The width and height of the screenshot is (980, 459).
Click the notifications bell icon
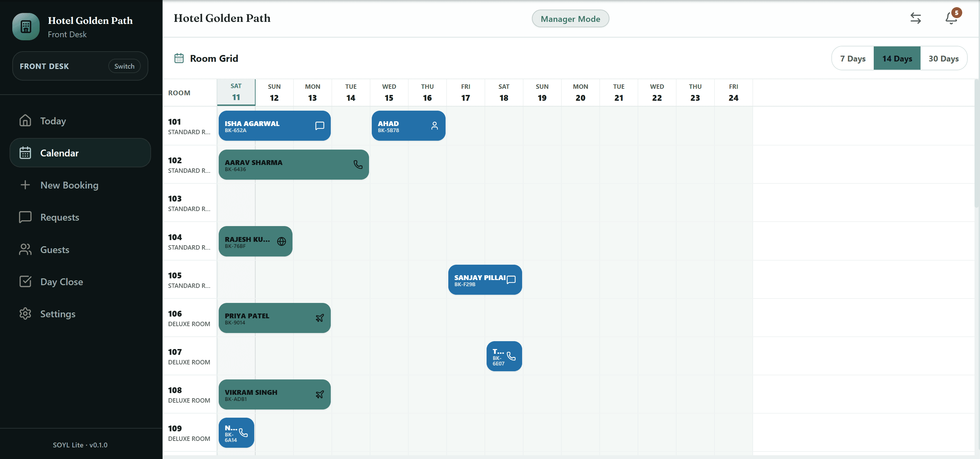click(951, 18)
